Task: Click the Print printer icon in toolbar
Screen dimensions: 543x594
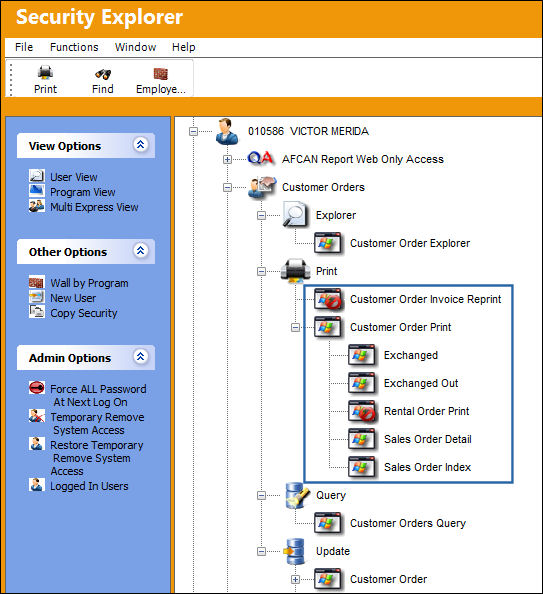Action: coord(45,72)
